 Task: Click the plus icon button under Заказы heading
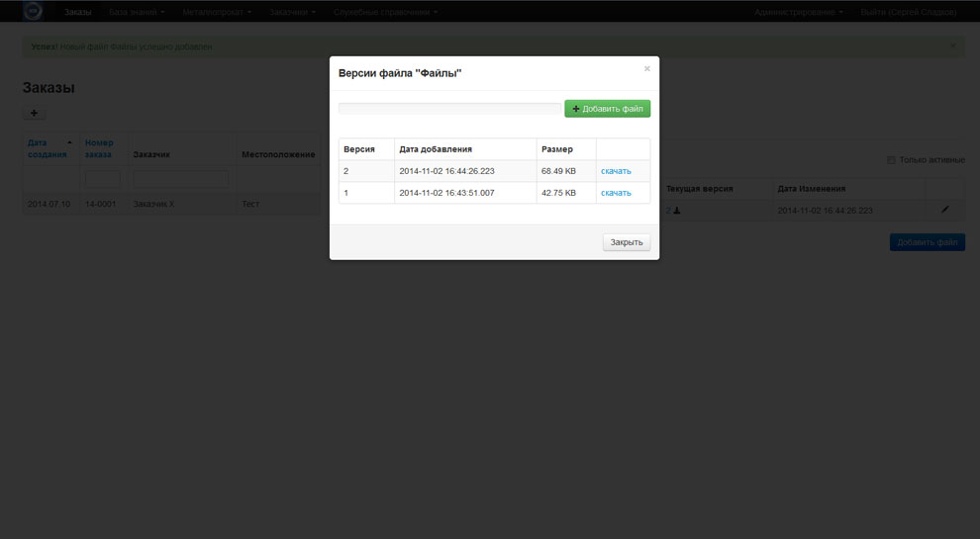(x=34, y=114)
